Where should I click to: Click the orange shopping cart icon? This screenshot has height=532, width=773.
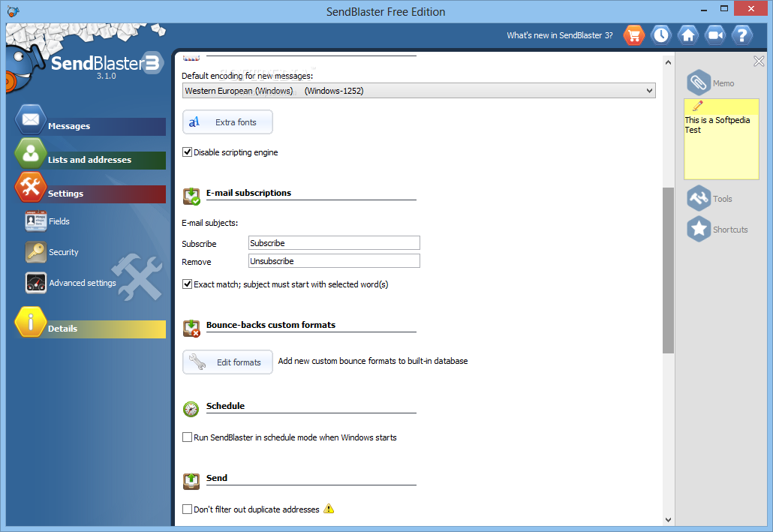633,35
